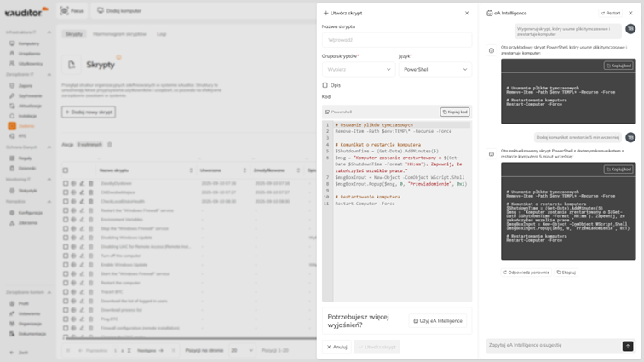The image size is (644, 362).
Task: Tick the checkbox for CheckLocalDiskHealth row
Action: 66,201
